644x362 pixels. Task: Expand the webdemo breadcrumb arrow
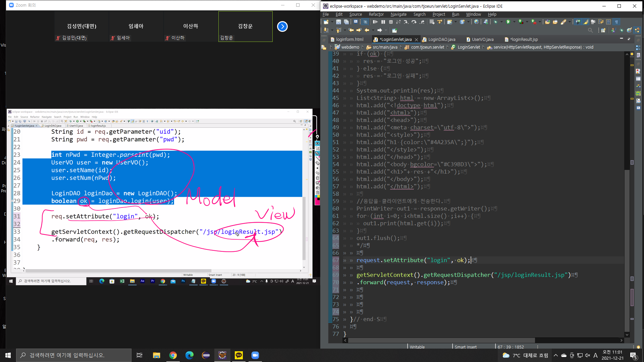pos(363,47)
